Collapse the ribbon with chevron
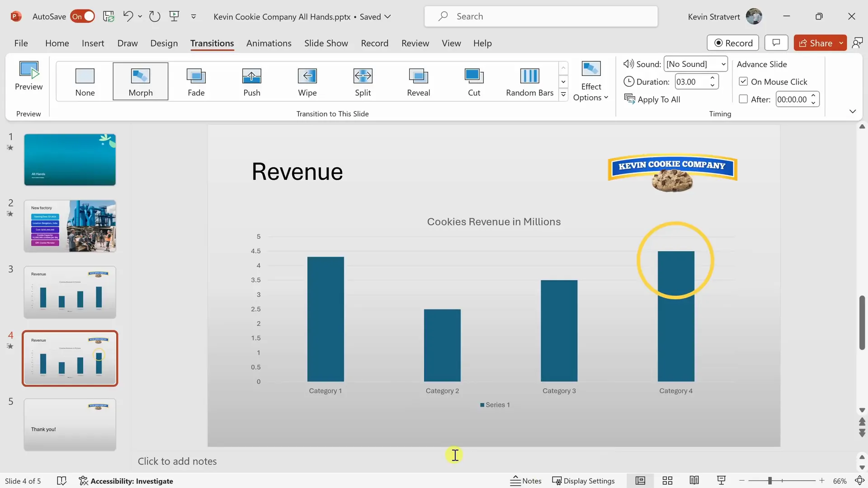The width and height of the screenshot is (868, 488). [x=853, y=112]
